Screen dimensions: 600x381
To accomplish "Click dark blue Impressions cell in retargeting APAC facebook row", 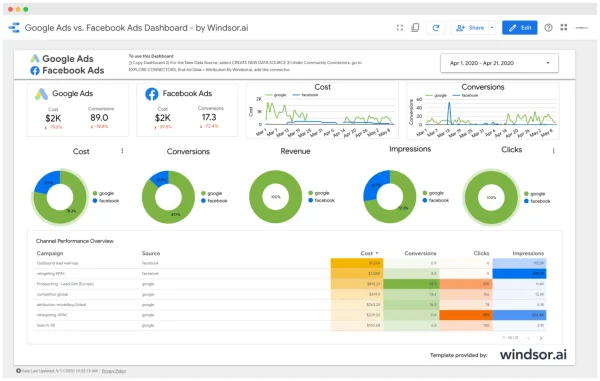I will [519, 274].
